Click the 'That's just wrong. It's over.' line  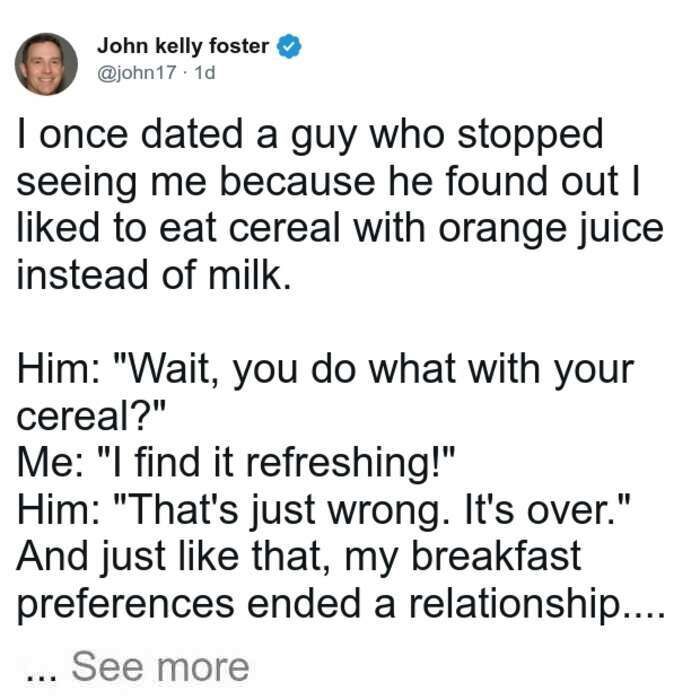[324, 510]
